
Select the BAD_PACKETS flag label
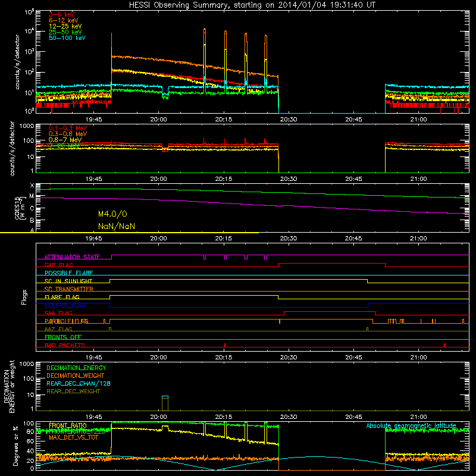point(65,345)
